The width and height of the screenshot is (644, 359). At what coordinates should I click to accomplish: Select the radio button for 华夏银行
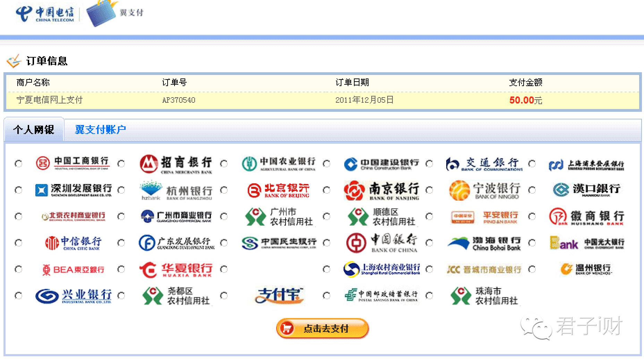coord(121,269)
